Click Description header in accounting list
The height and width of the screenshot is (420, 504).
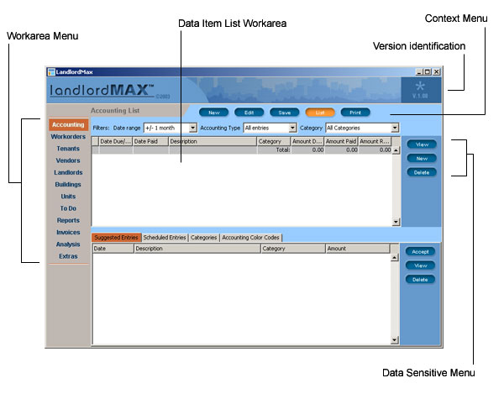point(213,141)
